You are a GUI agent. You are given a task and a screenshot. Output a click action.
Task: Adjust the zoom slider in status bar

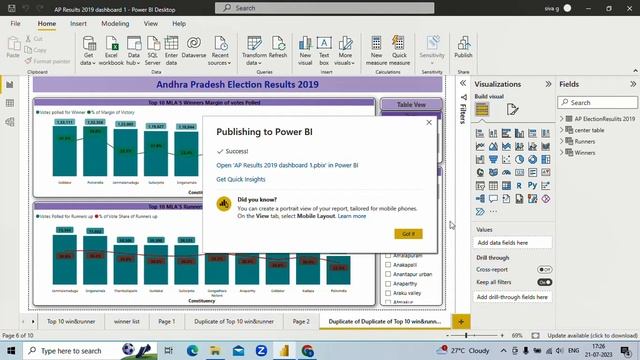[466, 336]
